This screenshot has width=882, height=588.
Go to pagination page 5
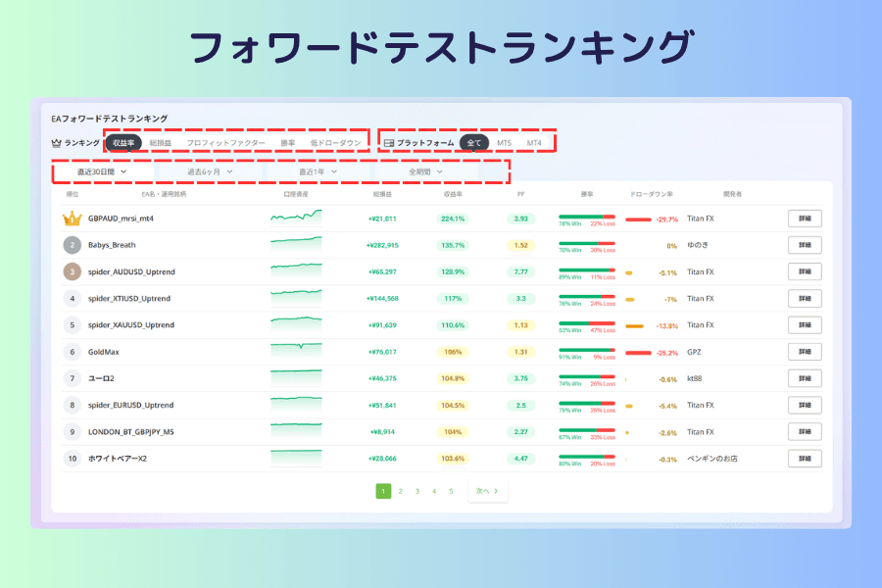(451, 491)
